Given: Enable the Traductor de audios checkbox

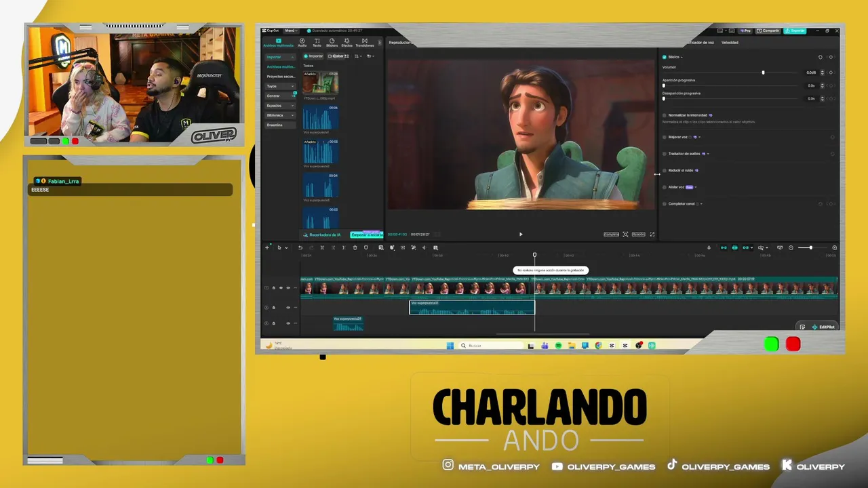Looking at the screenshot, I should coord(664,154).
